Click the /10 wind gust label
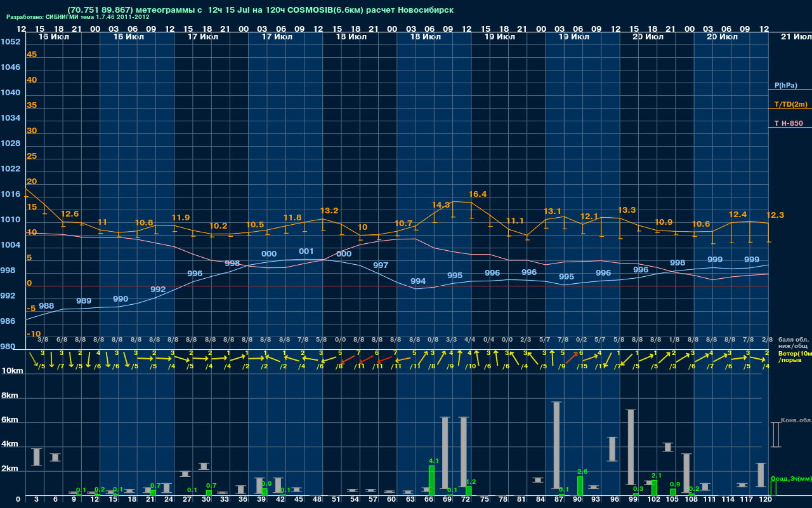This screenshot has width=812, height=508. [471, 366]
